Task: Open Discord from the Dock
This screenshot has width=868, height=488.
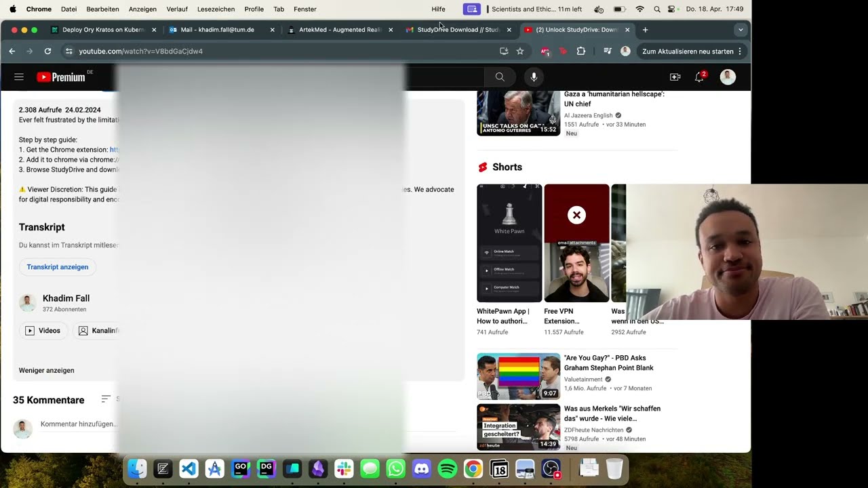Action: pos(422,468)
